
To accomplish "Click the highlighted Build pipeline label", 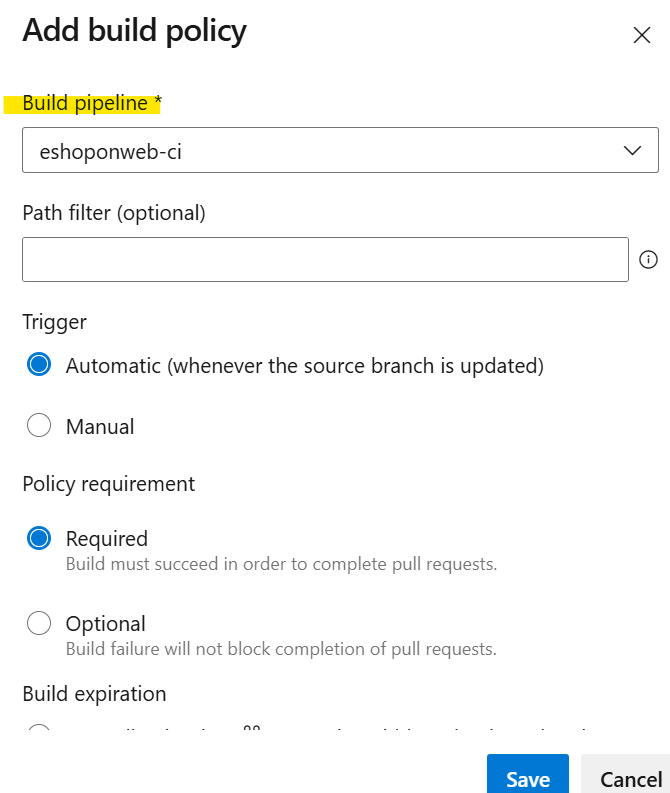I will coord(92,103).
